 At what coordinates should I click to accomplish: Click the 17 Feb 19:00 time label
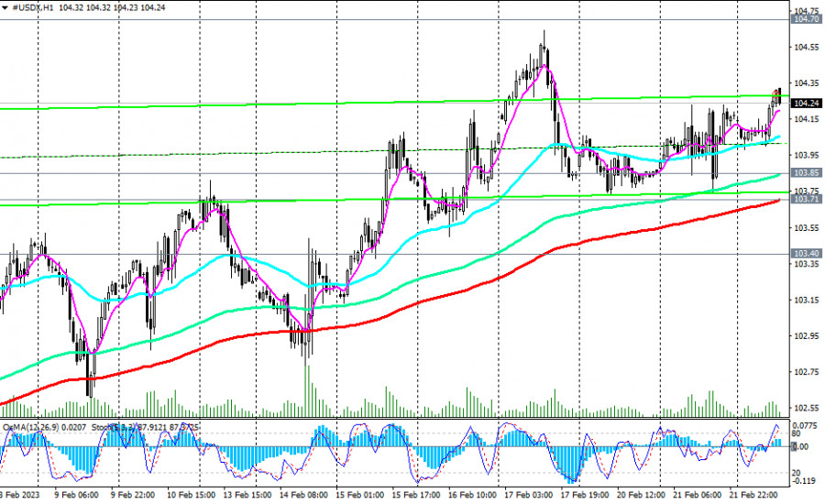(x=585, y=495)
